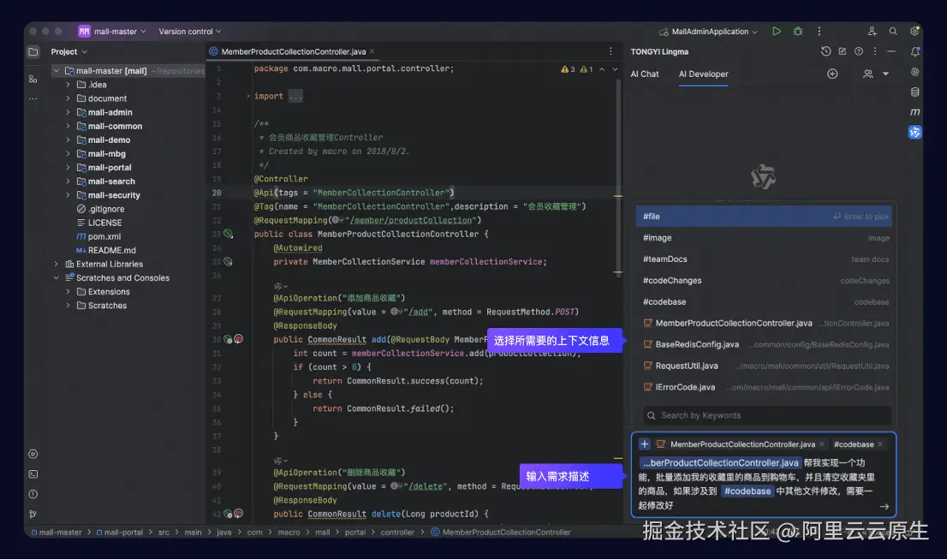Expand the .idea folder

point(68,85)
